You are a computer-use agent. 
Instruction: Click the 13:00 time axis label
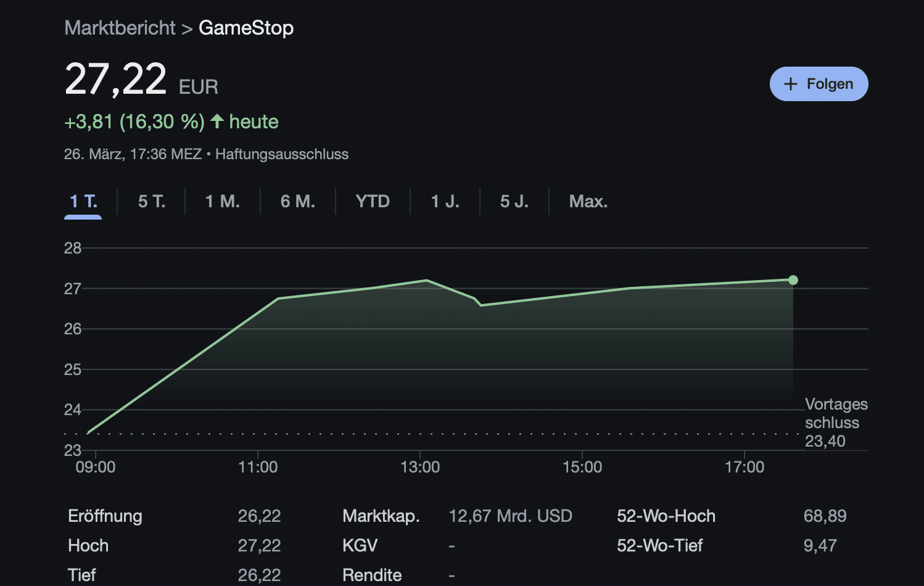coord(420,467)
